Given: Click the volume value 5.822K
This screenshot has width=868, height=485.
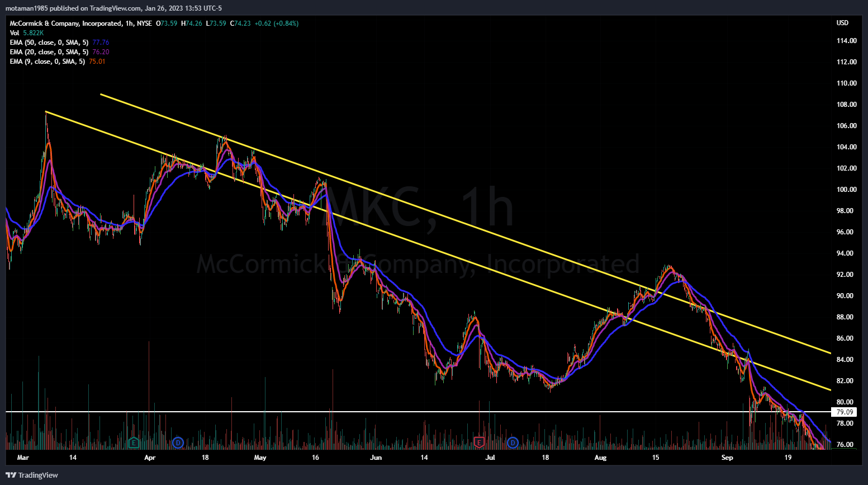Looking at the screenshot, I should 33,33.
